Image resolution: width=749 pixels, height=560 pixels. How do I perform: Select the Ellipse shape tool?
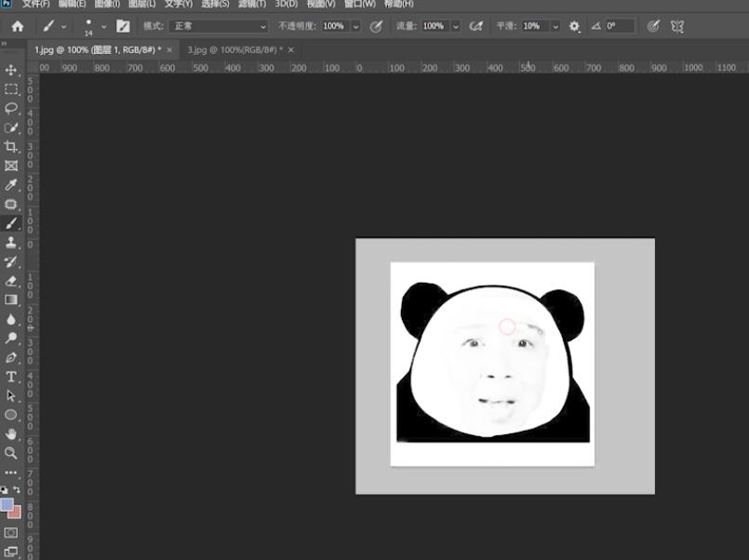click(11, 414)
